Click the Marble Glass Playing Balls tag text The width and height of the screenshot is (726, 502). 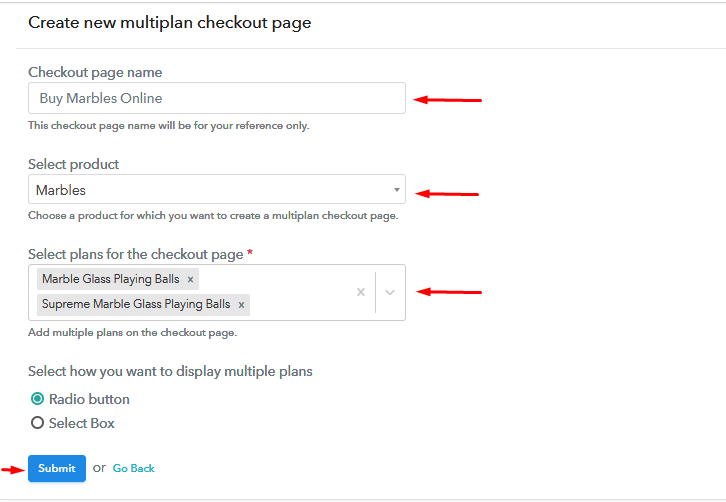click(x=110, y=280)
